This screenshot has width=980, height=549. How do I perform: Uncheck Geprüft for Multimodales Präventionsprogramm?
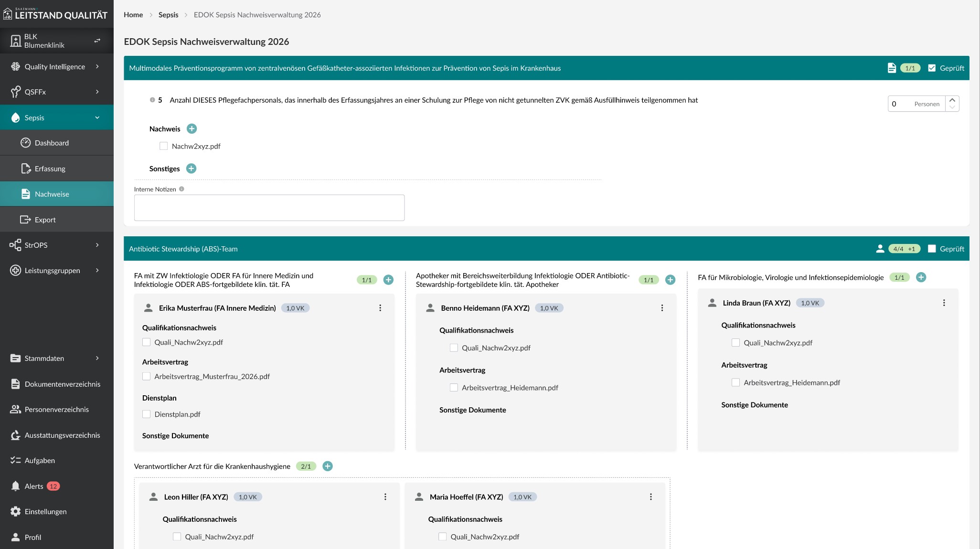932,68
